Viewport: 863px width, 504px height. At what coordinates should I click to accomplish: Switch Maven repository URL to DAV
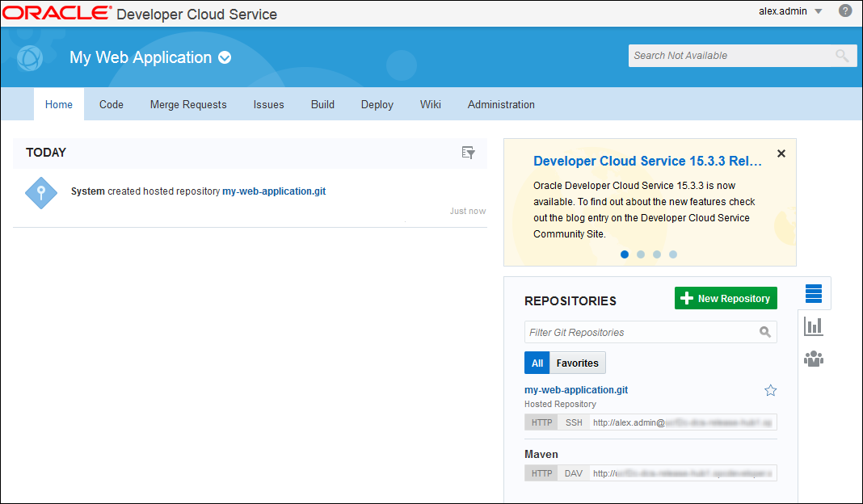point(573,473)
